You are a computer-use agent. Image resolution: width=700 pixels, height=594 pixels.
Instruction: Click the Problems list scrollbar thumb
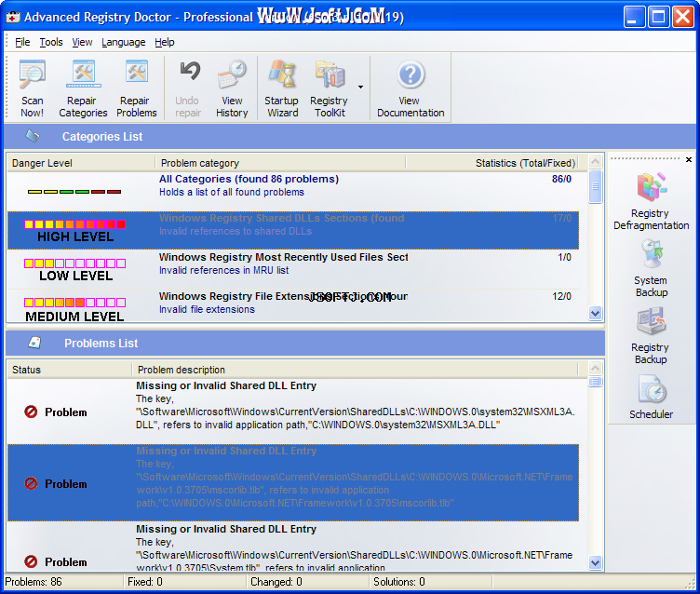click(x=595, y=382)
